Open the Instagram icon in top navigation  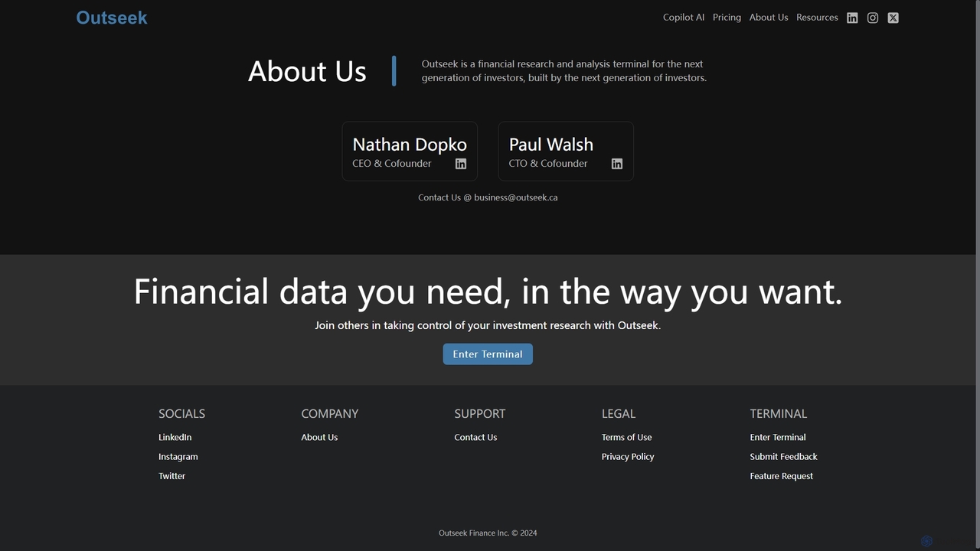pos(873,18)
